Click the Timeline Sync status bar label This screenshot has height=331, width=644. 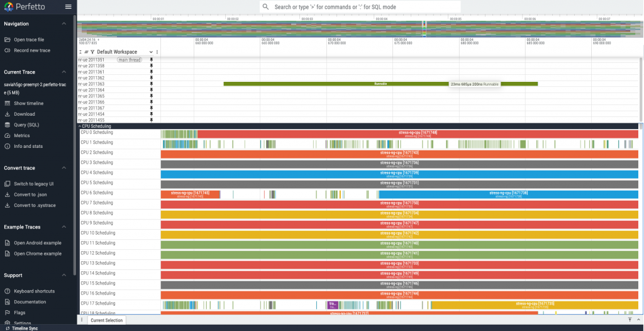coord(25,328)
